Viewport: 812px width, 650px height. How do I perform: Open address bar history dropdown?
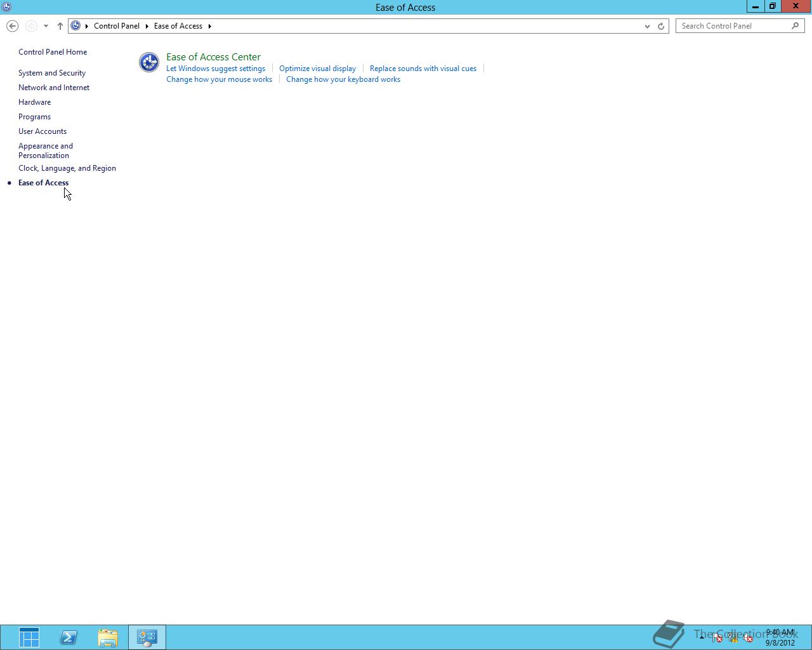647,26
